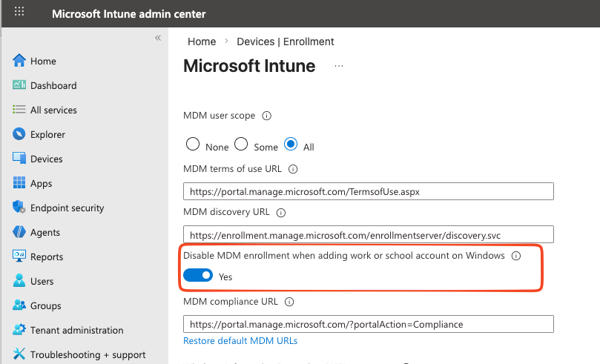Select the None radio button

tap(193, 145)
